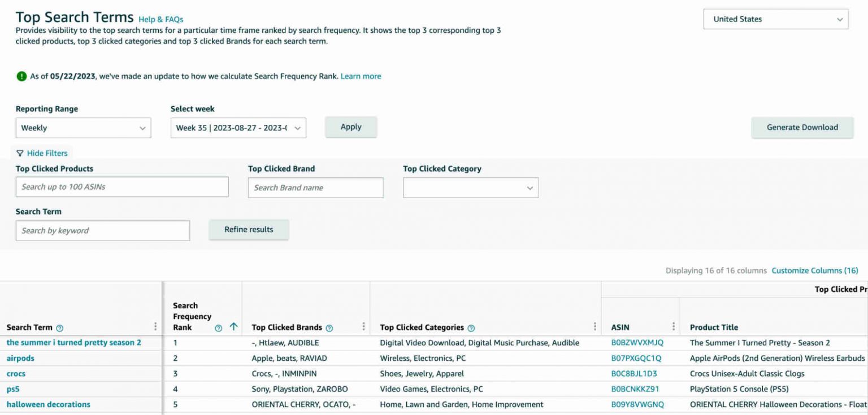Toggle the sort arrow on Search Frequency Rank
The width and height of the screenshot is (868, 415).
point(233,326)
